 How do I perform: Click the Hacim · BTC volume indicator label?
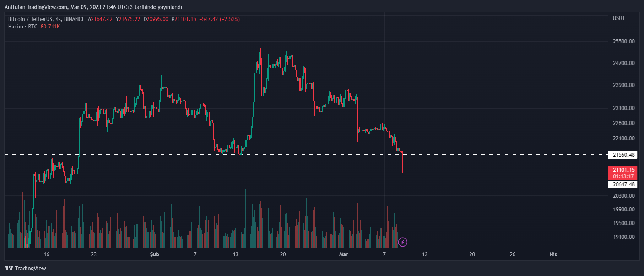pyautogui.click(x=23, y=27)
